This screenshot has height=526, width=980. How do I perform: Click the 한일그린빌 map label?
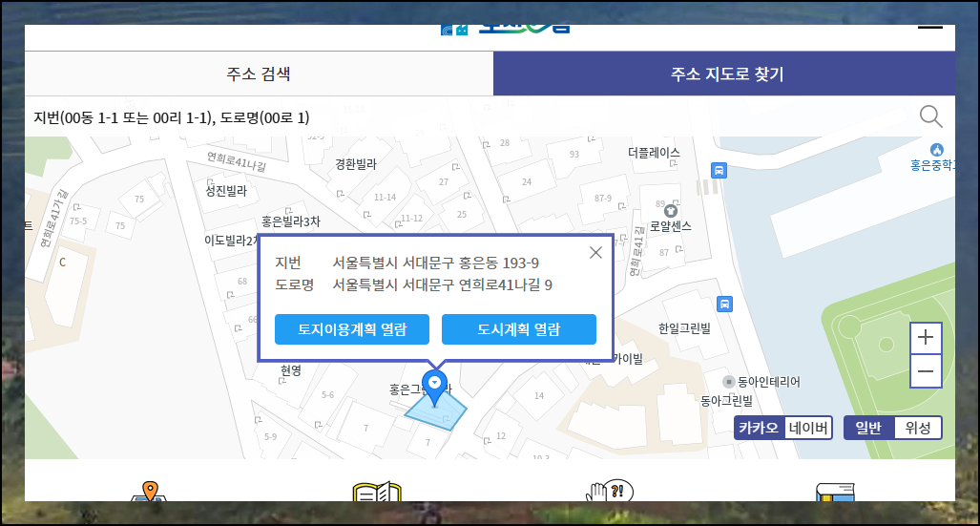(x=684, y=328)
